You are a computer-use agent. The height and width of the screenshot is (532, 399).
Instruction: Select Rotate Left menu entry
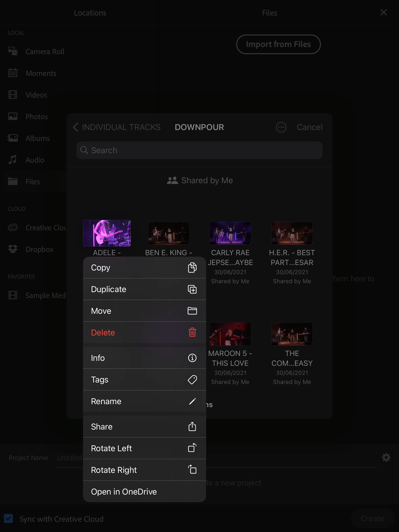(x=145, y=448)
